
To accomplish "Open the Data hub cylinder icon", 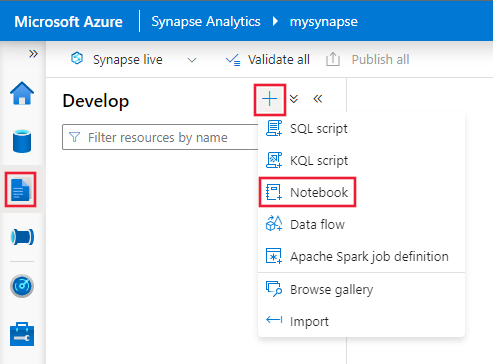I will pyautogui.click(x=22, y=141).
